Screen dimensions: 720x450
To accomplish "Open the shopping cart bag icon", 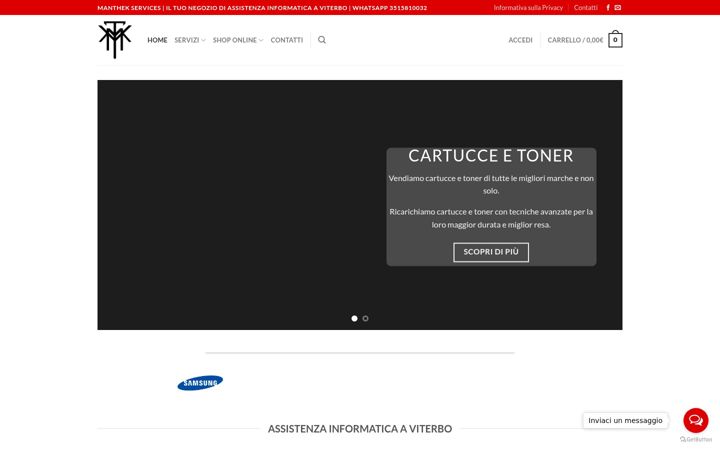I will point(615,39).
